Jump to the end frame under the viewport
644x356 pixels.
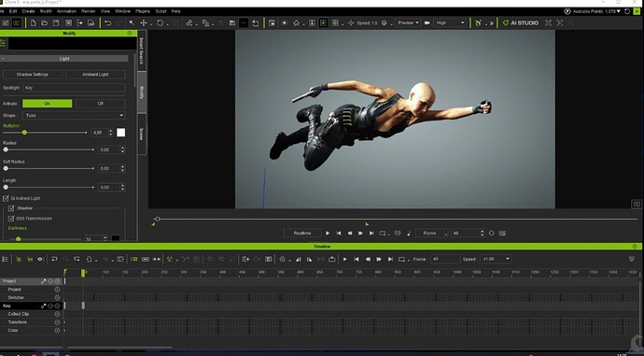pos(371,233)
